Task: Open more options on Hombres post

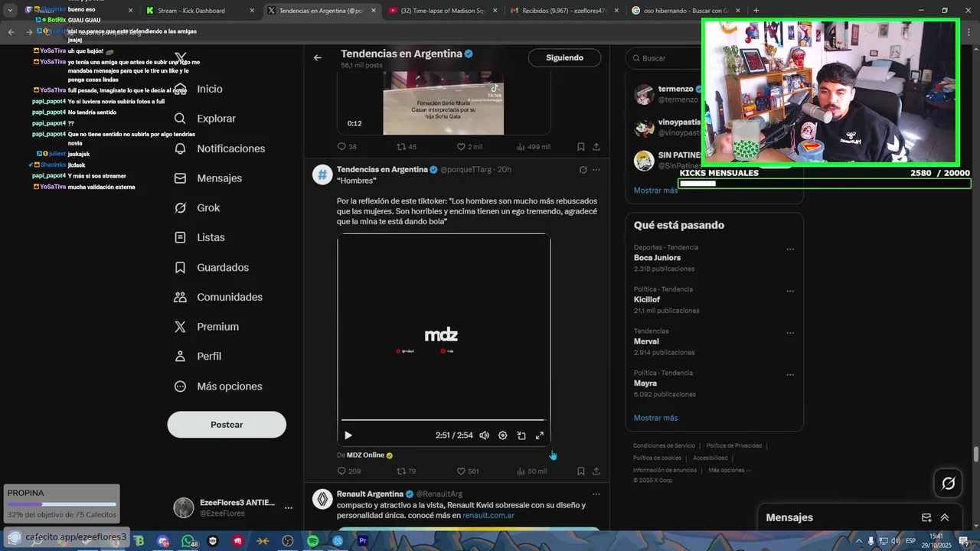Action: point(596,170)
